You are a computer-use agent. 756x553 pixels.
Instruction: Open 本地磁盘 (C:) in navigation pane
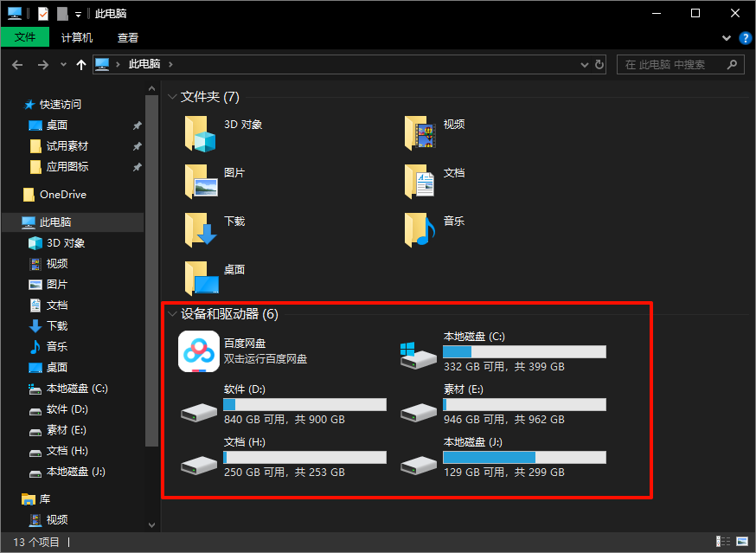coord(77,389)
